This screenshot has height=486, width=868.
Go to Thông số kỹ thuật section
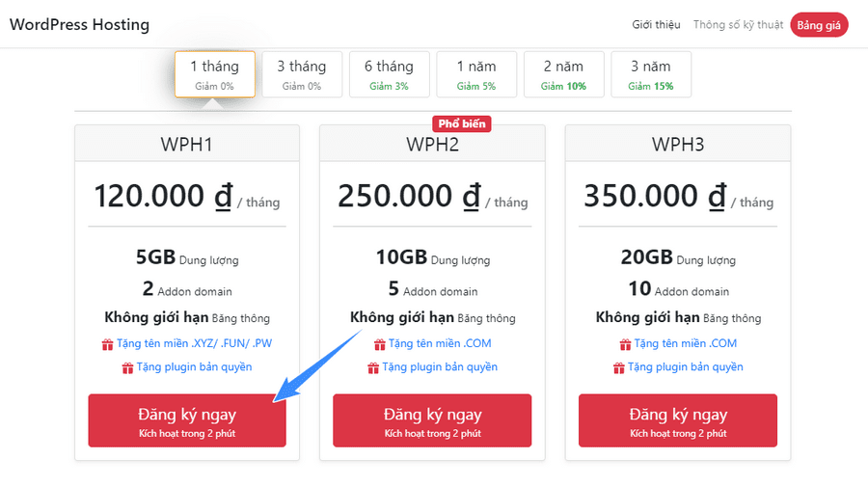(x=738, y=25)
